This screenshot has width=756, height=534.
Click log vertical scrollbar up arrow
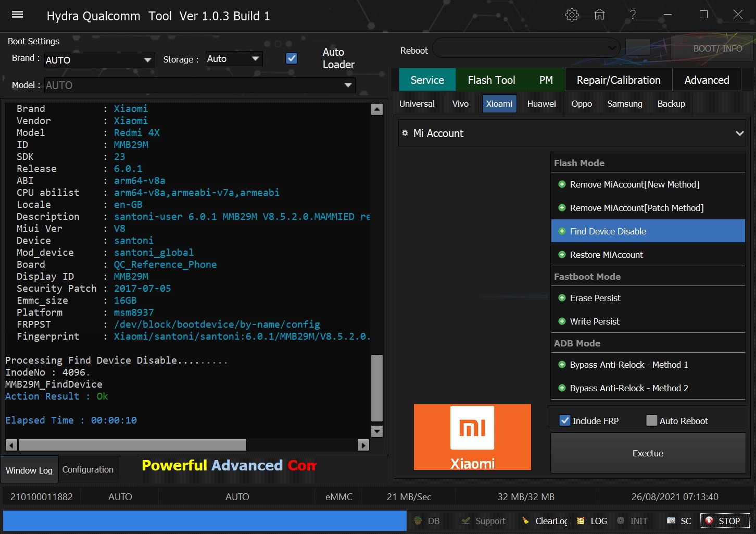pyautogui.click(x=377, y=109)
